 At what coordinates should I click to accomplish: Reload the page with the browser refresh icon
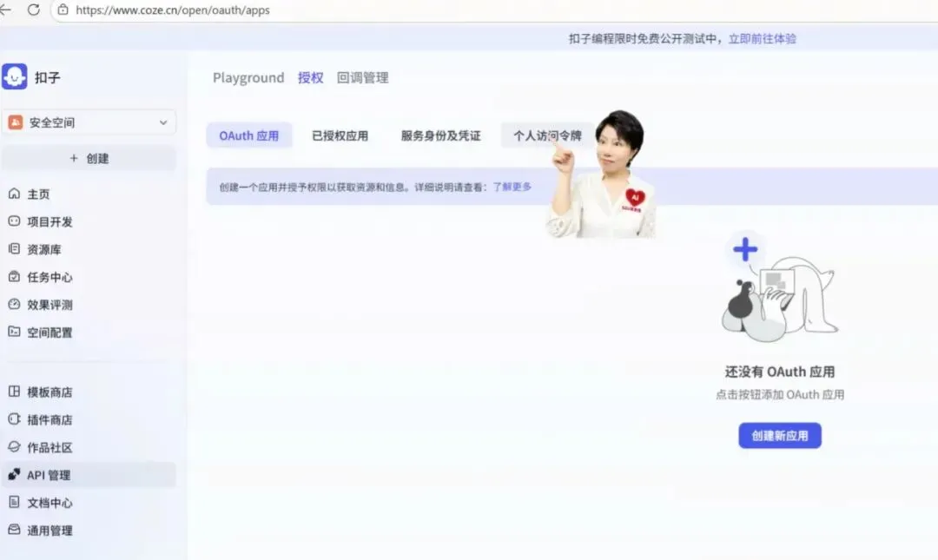tap(34, 10)
